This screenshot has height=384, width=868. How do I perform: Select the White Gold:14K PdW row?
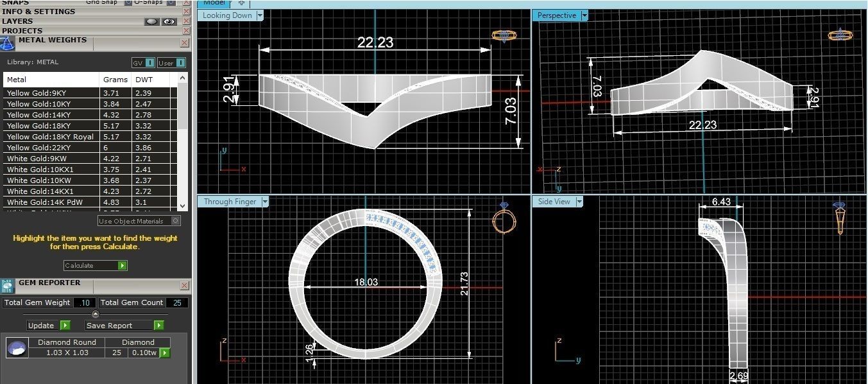pyautogui.click(x=90, y=202)
